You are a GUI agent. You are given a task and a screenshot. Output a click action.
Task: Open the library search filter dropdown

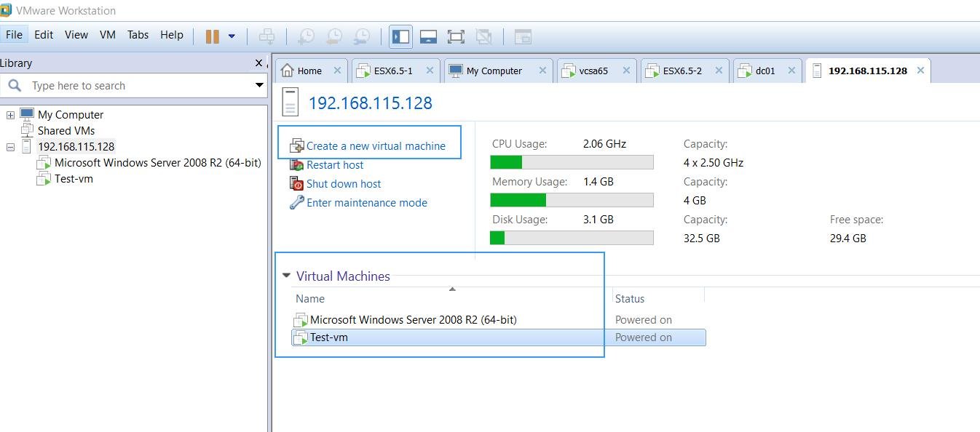(x=258, y=85)
